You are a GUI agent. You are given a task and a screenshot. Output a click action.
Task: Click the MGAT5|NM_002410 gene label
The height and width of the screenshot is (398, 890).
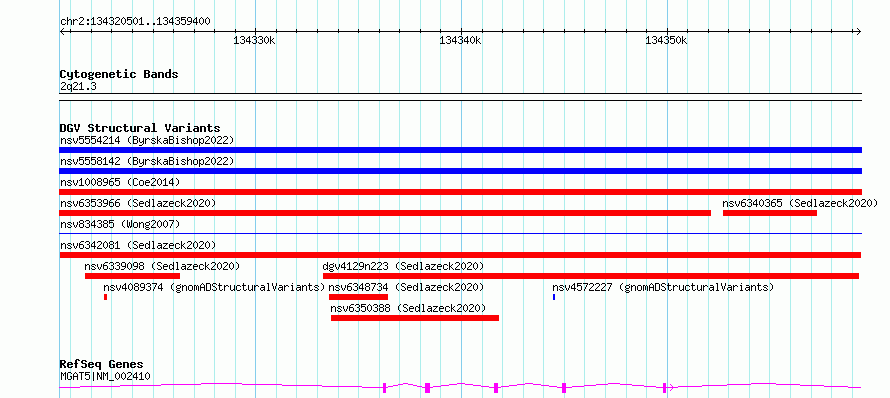[x=105, y=376]
